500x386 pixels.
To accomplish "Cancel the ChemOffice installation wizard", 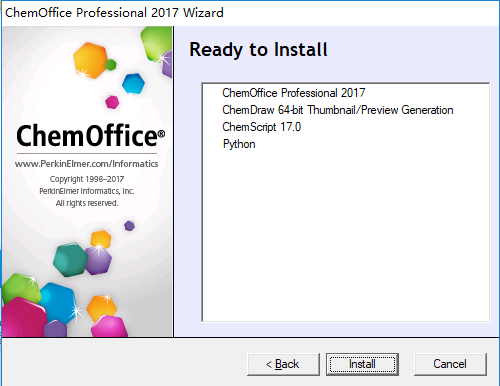I will click(x=450, y=364).
